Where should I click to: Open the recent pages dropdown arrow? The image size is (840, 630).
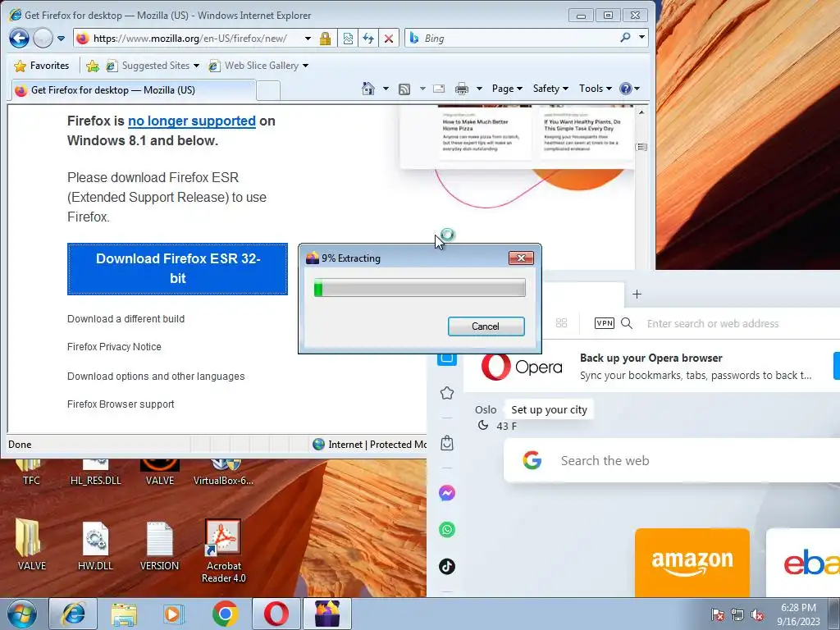tap(61, 39)
